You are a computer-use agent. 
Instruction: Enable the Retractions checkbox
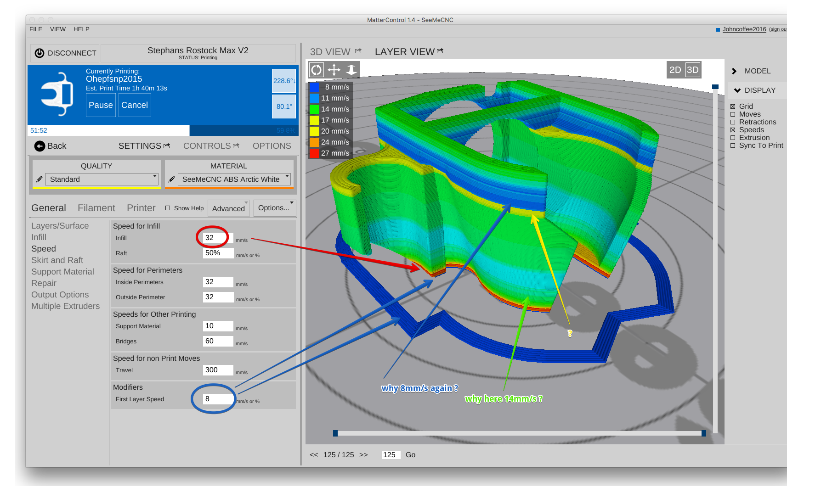(x=733, y=122)
